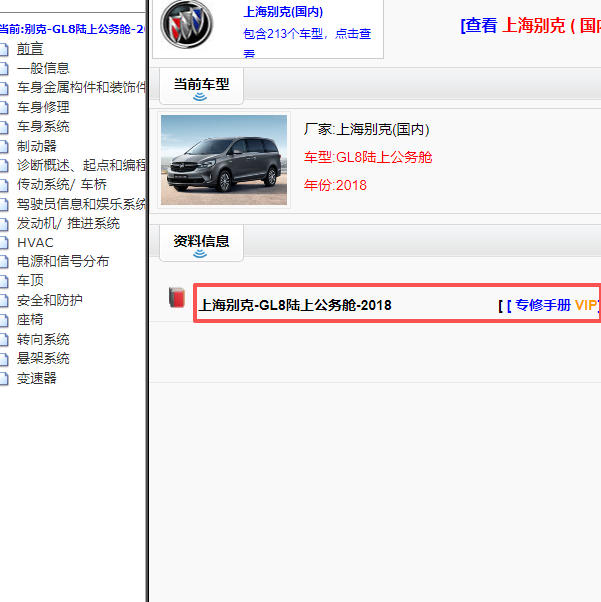
Task: Open 查看 上海别克 red header link
Action: [531, 26]
